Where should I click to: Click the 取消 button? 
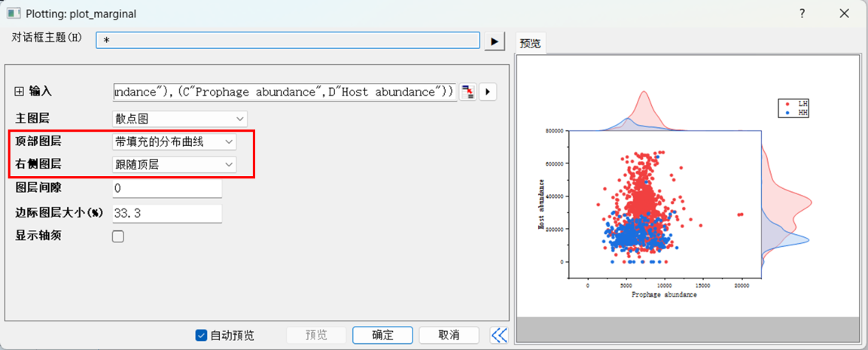[x=449, y=335]
